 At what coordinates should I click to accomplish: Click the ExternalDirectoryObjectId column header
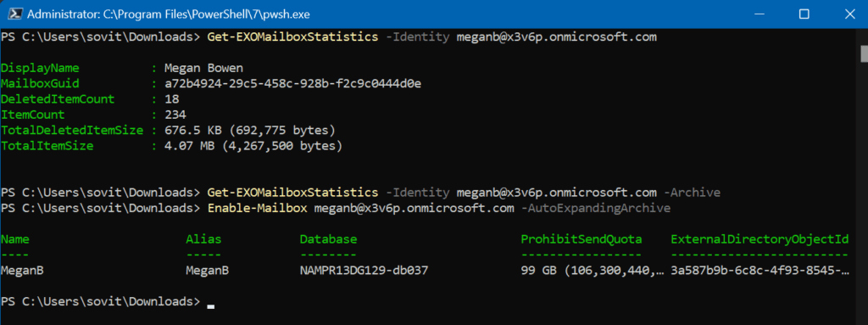pyautogui.click(x=759, y=239)
